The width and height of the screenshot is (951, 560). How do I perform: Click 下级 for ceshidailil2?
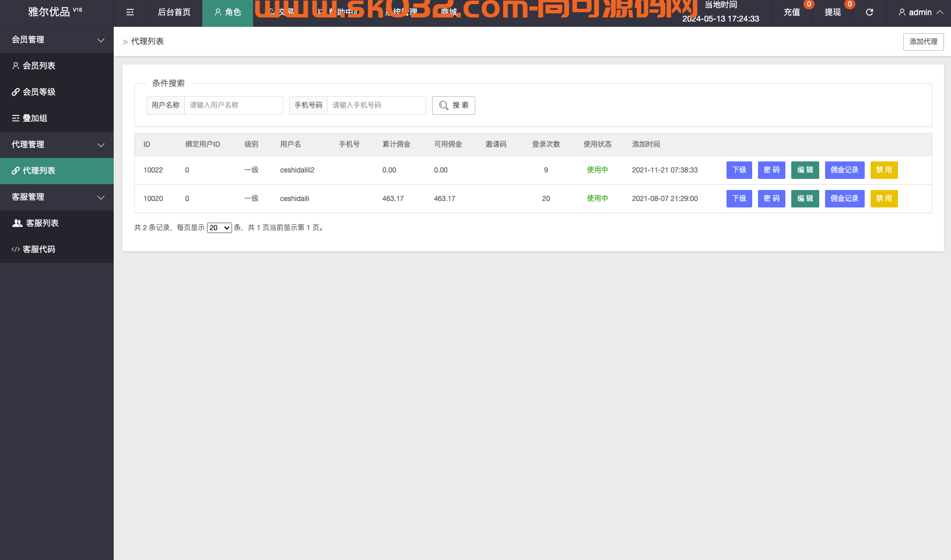(x=739, y=170)
